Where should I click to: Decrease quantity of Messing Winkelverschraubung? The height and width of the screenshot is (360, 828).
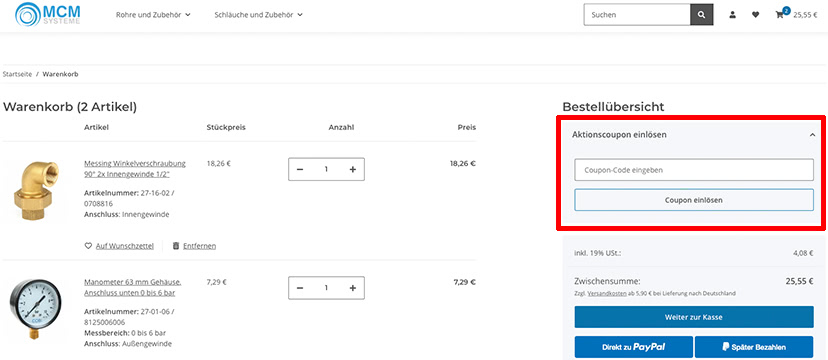pyautogui.click(x=300, y=169)
